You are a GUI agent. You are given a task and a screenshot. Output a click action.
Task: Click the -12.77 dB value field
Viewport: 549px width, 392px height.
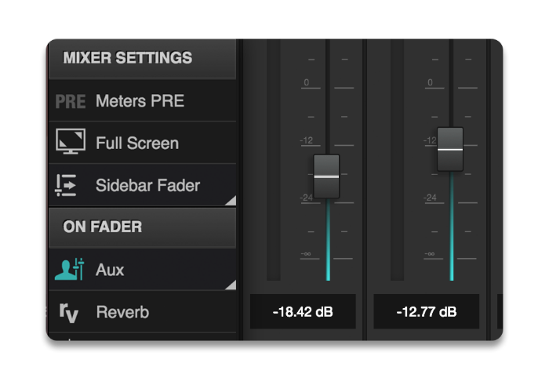[x=427, y=311]
